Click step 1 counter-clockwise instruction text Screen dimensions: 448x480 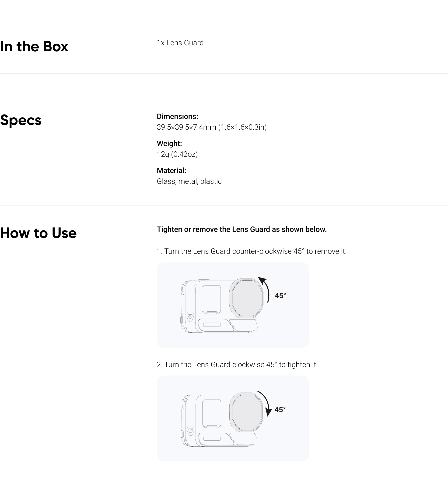252,251
